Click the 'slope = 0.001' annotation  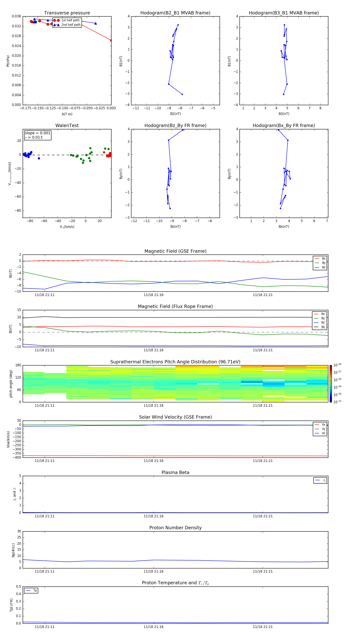point(38,133)
